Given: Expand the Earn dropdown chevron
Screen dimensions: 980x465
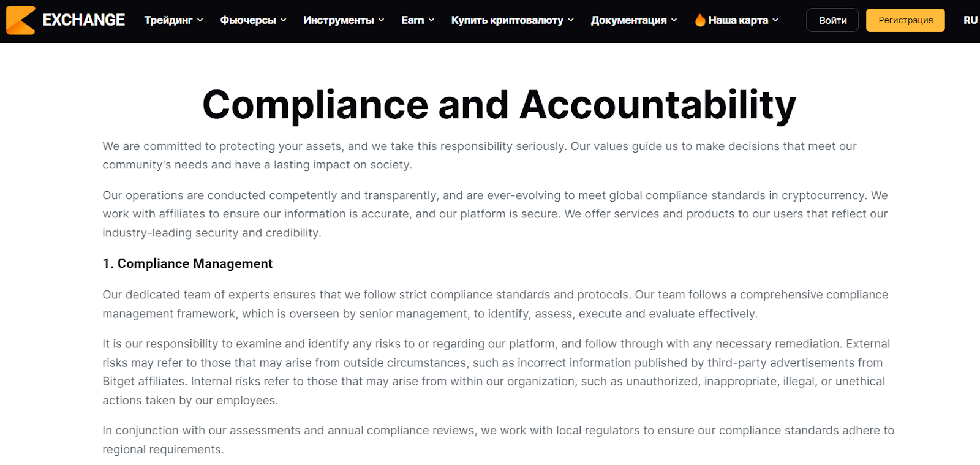Looking at the screenshot, I should 431,20.
